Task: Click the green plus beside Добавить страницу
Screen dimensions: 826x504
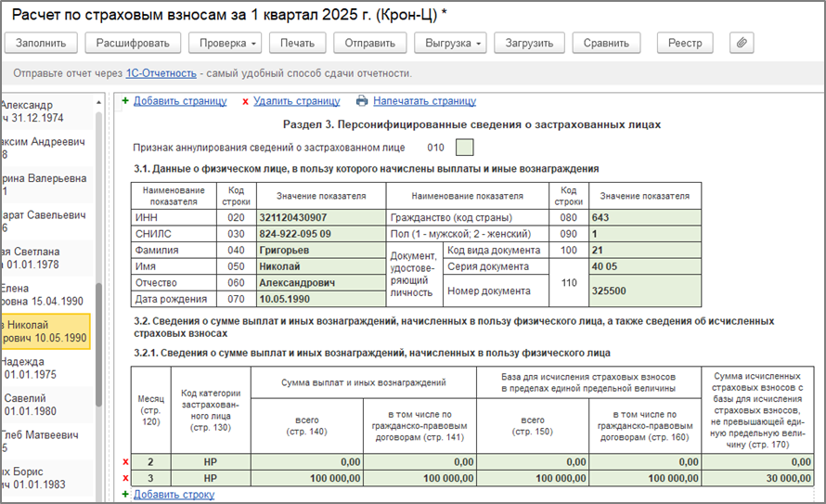Action: click(125, 100)
